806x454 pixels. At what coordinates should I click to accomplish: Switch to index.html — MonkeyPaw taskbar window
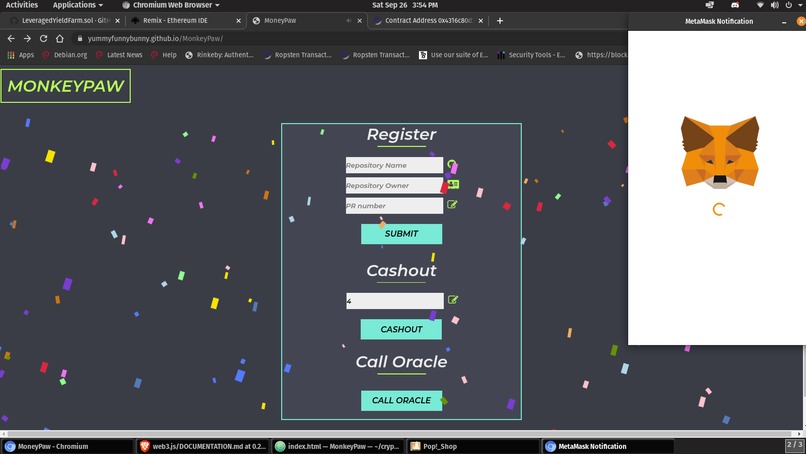pos(337,446)
